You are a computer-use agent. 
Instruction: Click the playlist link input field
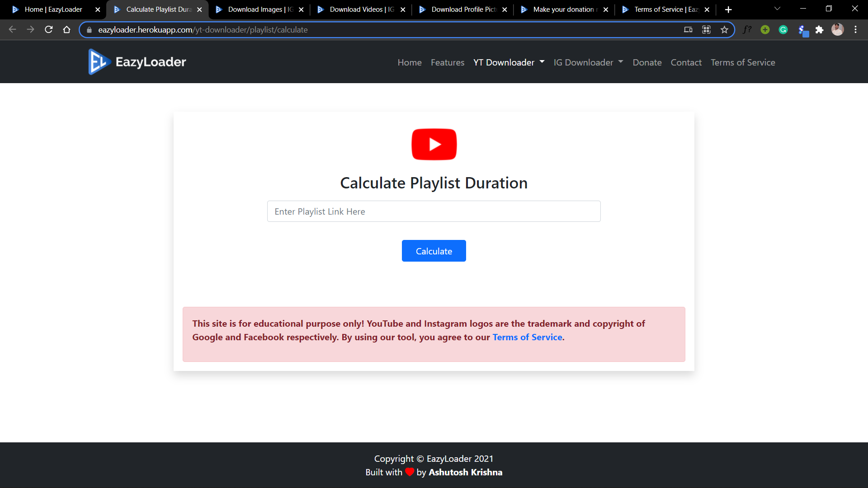click(434, 211)
